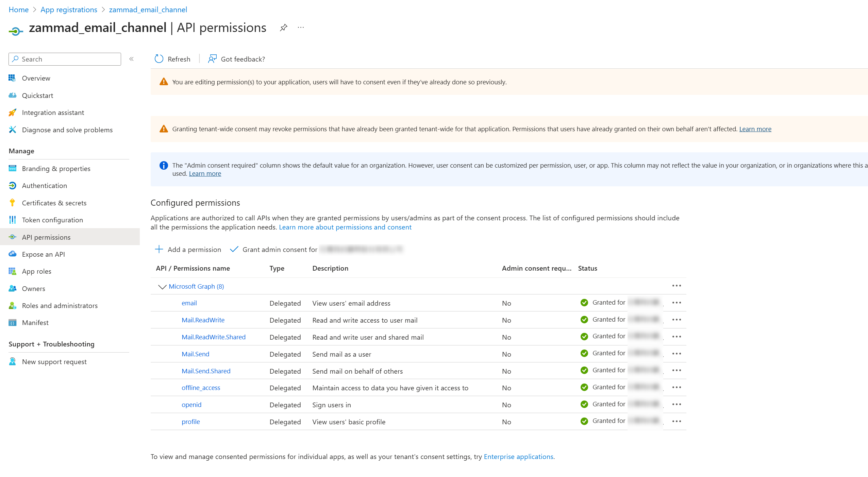
Task: Select Expose an API menu item
Action: (x=43, y=254)
